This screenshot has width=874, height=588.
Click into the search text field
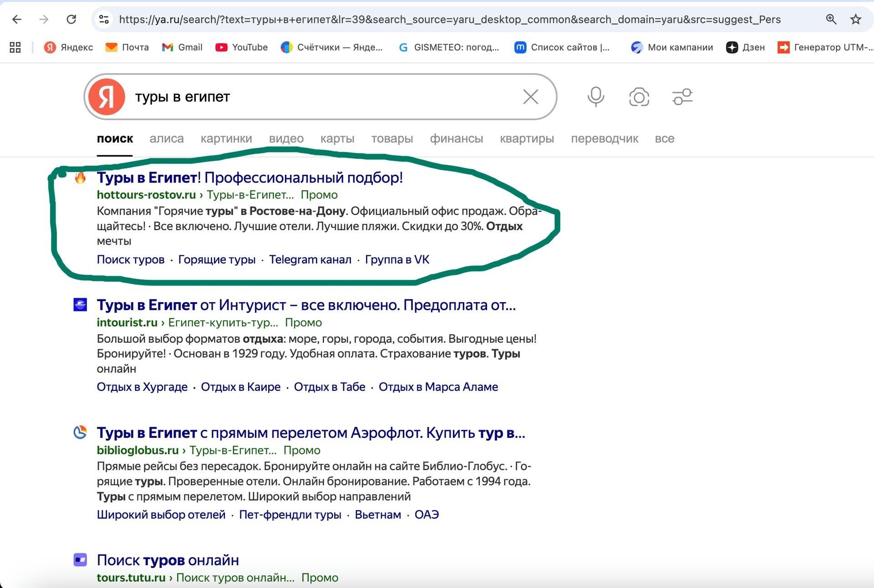319,97
